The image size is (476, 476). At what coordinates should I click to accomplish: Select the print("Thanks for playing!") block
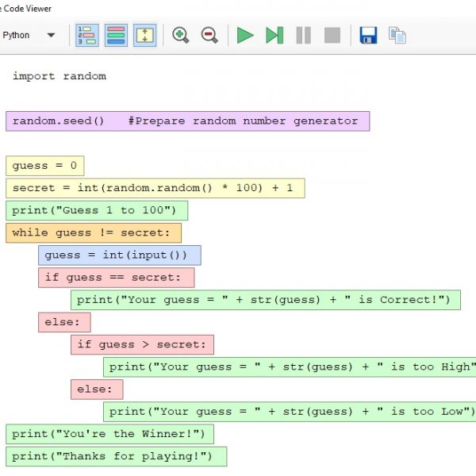click(x=116, y=456)
